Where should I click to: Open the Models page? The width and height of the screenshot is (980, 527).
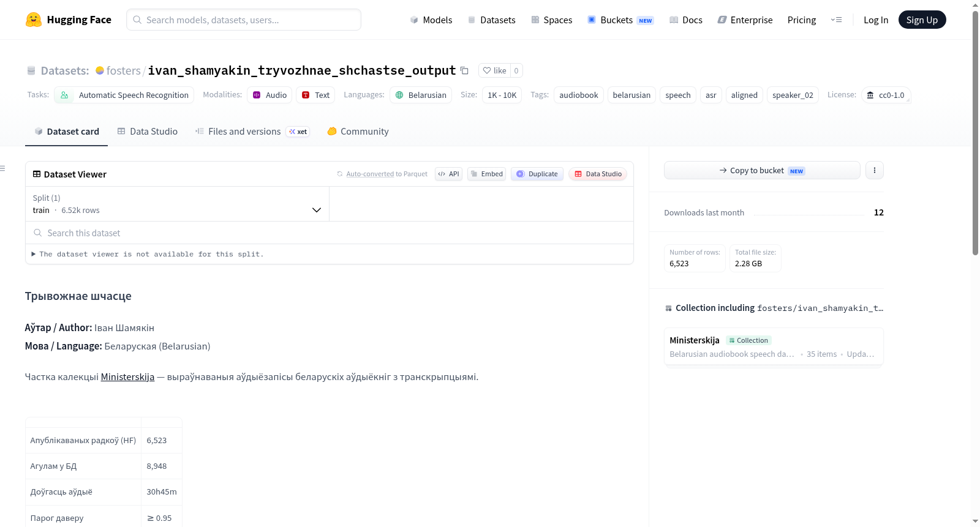click(431, 20)
